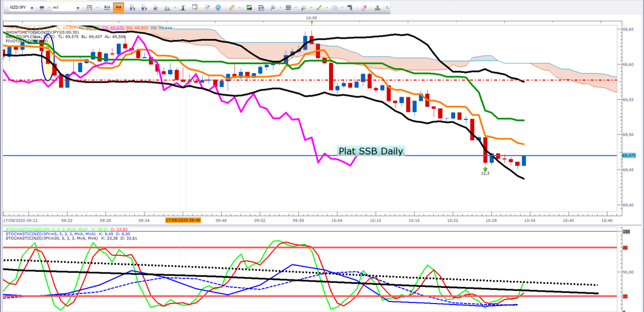
Task: Expand the trend line options arrow
Action: [x=327, y=8]
